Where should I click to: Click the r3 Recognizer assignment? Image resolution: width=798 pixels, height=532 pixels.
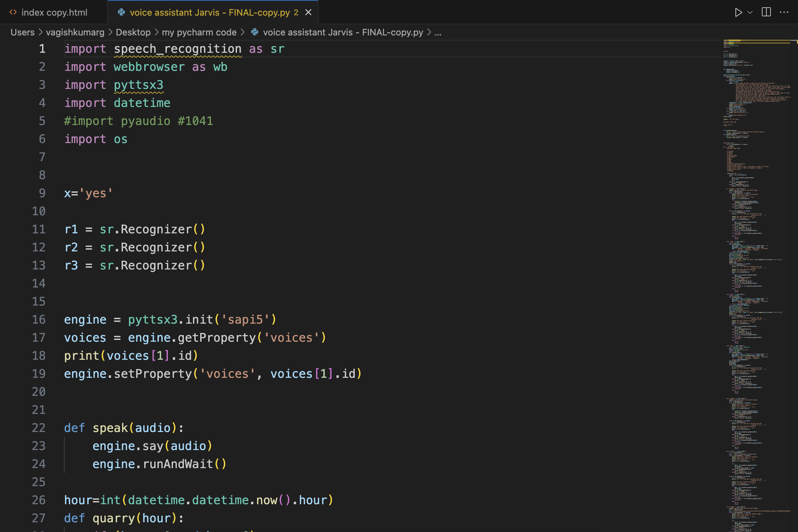pos(135,265)
